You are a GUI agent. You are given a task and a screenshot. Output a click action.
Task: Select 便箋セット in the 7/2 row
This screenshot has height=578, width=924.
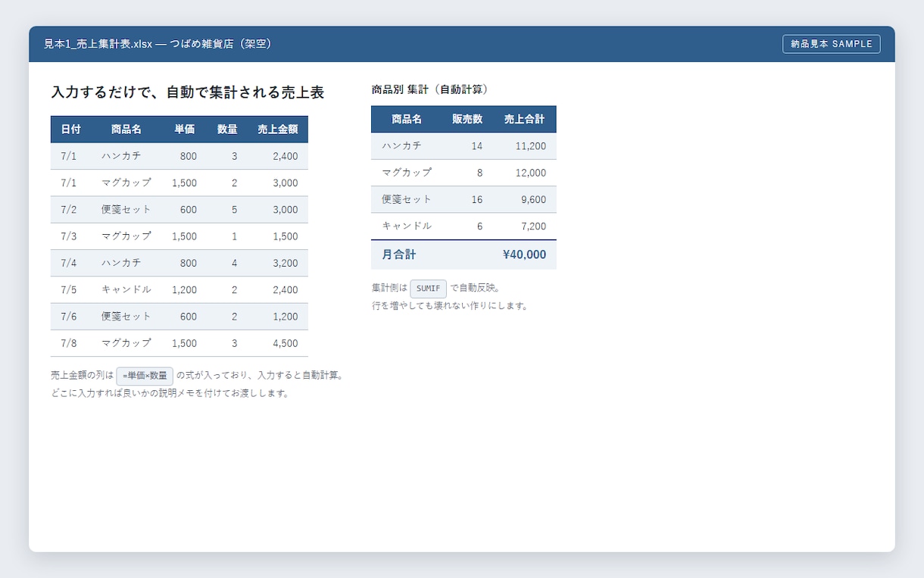tap(126, 210)
